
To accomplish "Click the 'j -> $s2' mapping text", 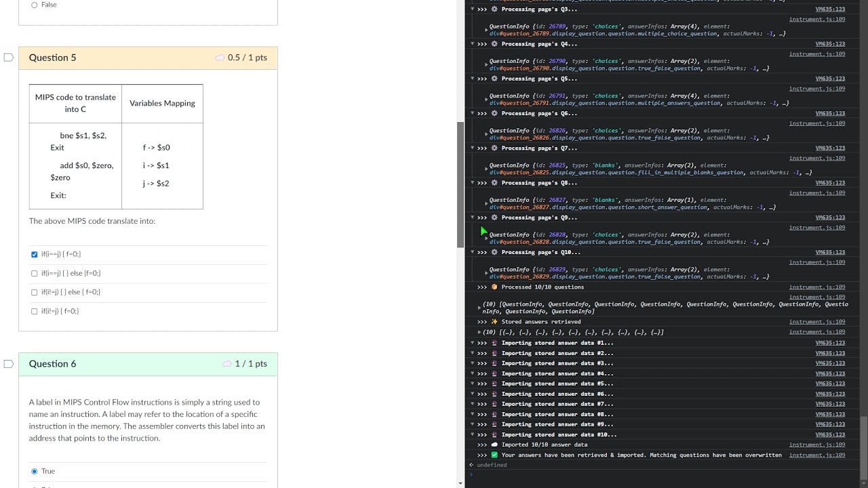I will coord(156,184).
